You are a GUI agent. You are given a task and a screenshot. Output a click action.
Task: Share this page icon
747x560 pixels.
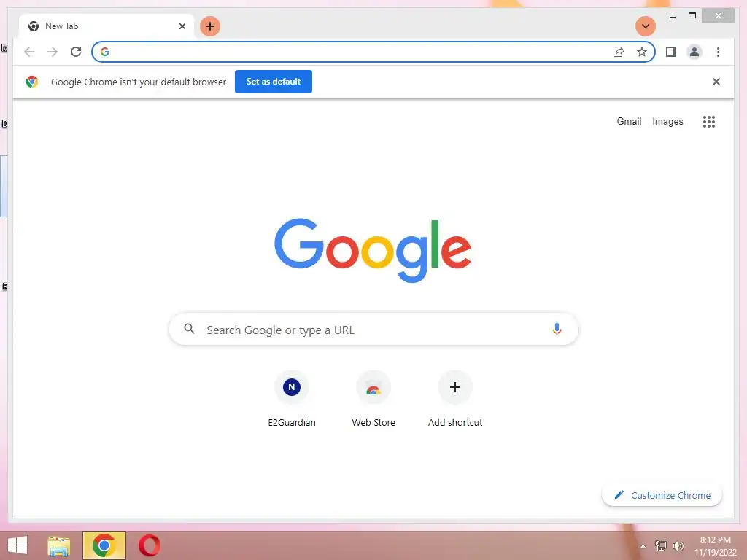[619, 52]
